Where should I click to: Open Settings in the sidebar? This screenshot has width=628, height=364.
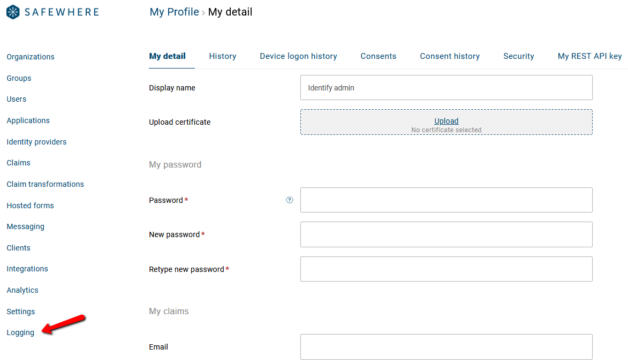click(21, 312)
